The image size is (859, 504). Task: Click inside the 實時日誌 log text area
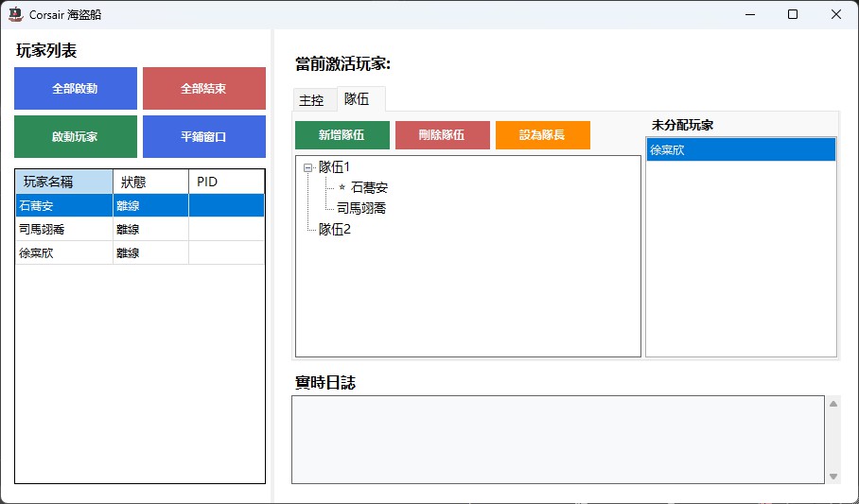pos(557,439)
